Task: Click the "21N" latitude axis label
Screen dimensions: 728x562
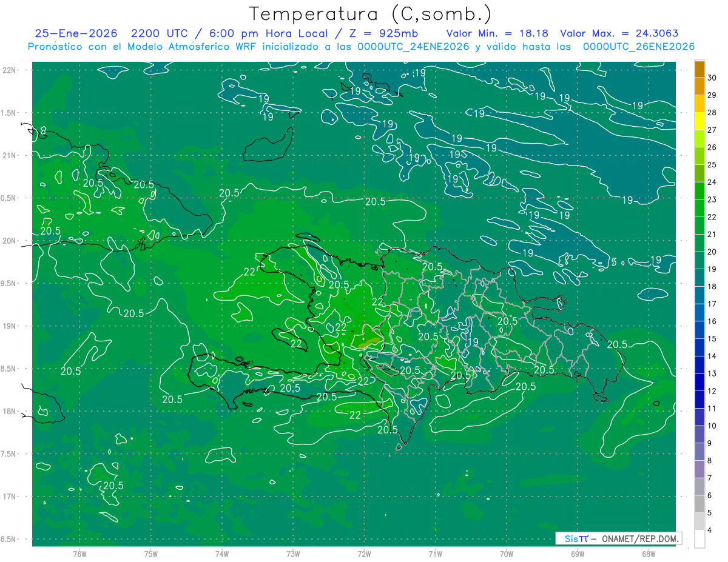Action: [x=10, y=155]
